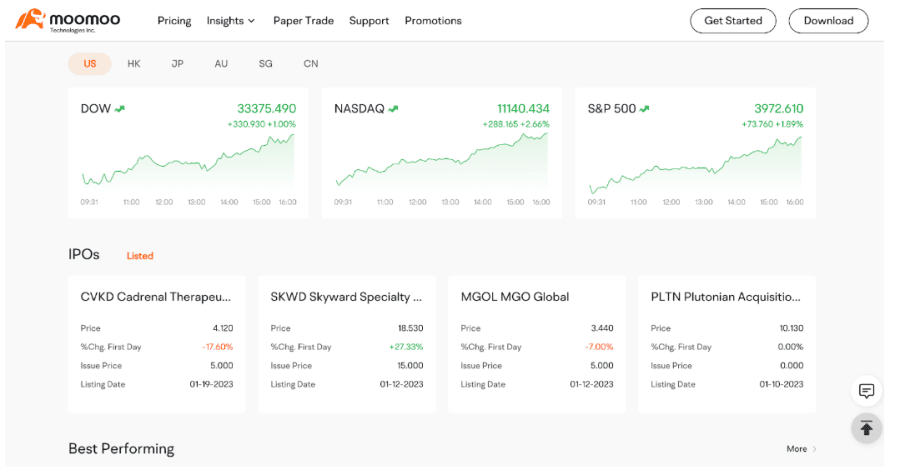Screen dimensions: 900x475
Task: Select the US market tab
Action: [x=90, y=64]
